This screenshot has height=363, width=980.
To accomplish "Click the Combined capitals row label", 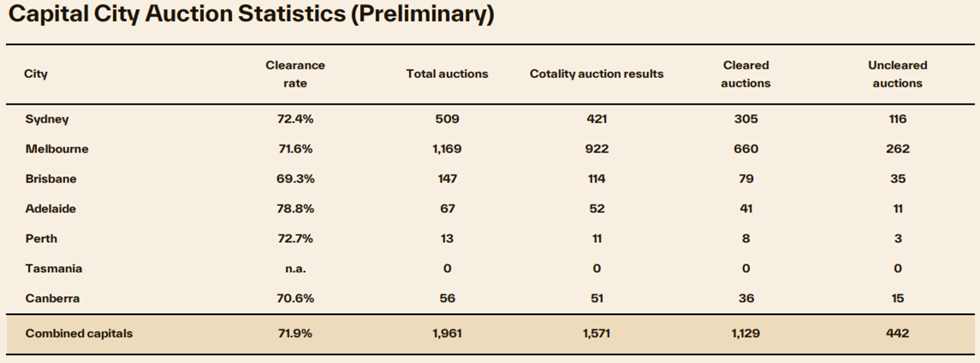I will point(79,334).
